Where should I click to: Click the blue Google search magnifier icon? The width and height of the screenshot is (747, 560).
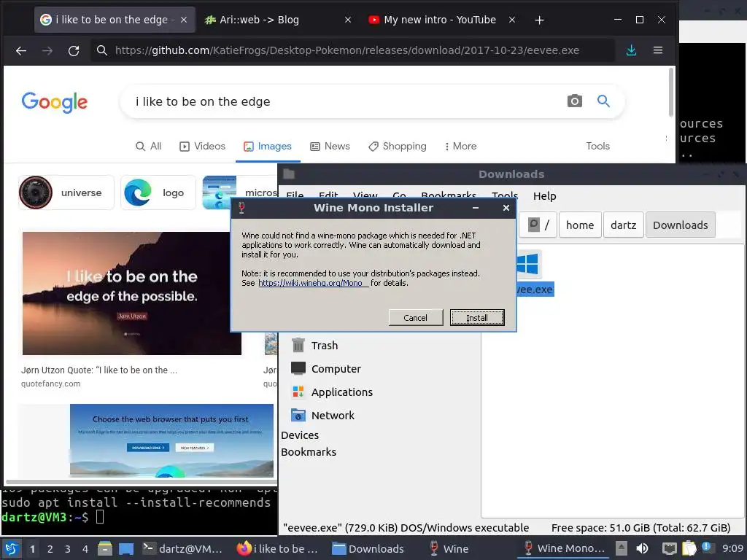(603, 101)
